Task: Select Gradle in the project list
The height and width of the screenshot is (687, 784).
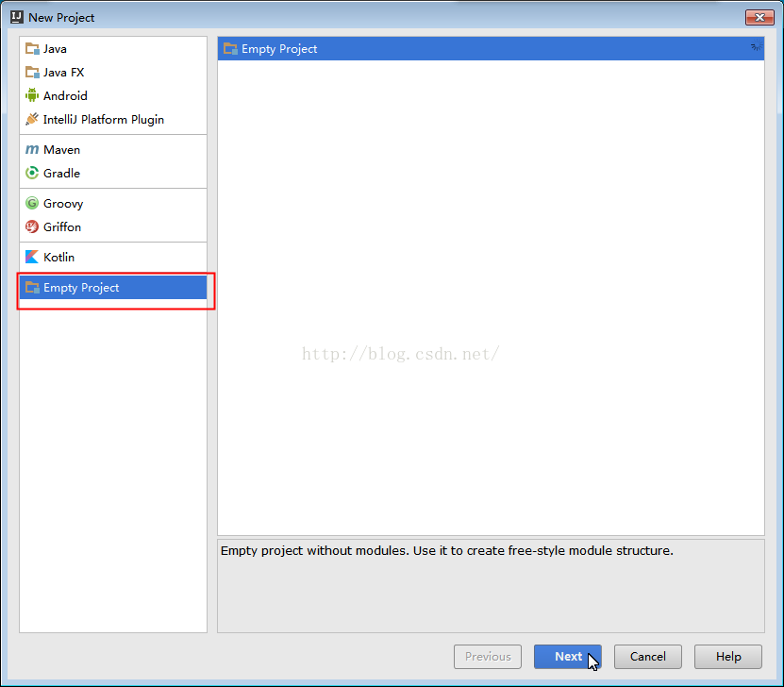Action: click(113, 173)
